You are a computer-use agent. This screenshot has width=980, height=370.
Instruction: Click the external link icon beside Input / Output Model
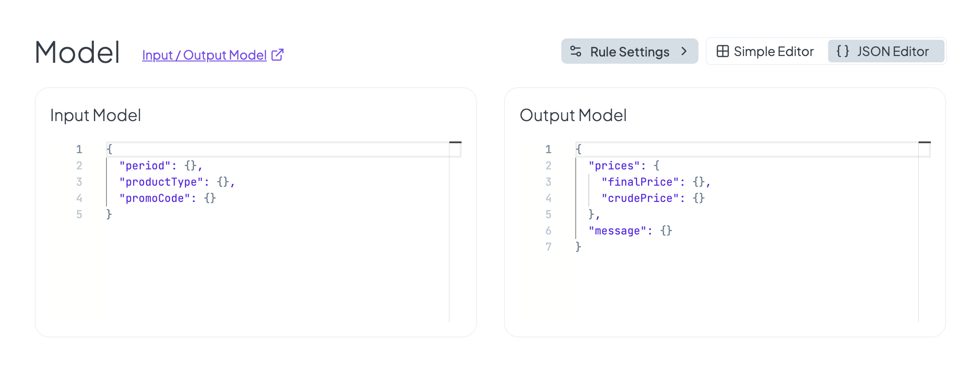[277, 55]
